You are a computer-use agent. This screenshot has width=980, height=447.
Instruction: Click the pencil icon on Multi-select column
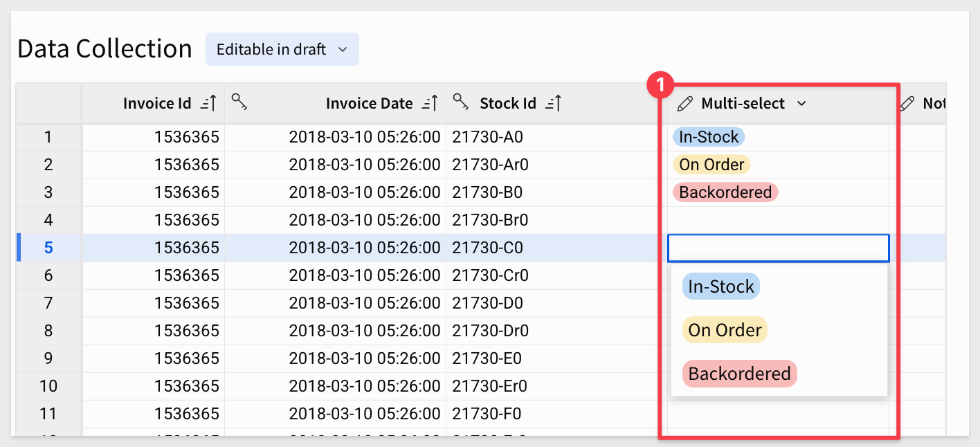pos(684,104)
